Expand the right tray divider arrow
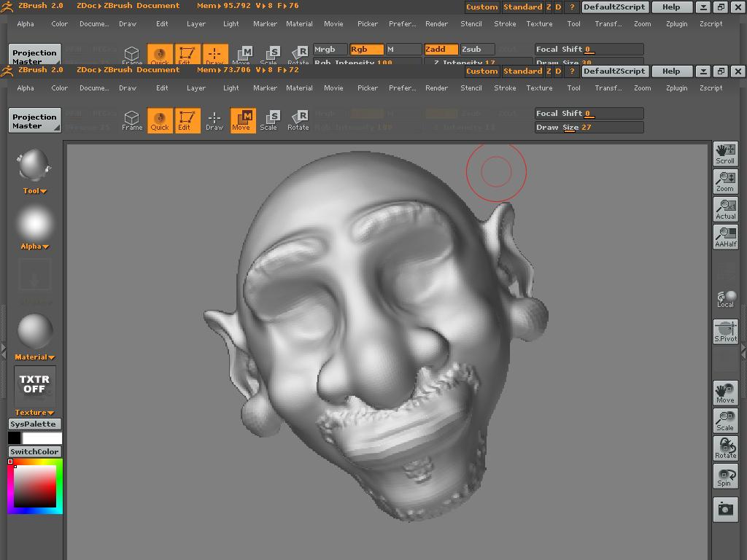This screenshot has width=747, height=560. (x=743, y=351)
